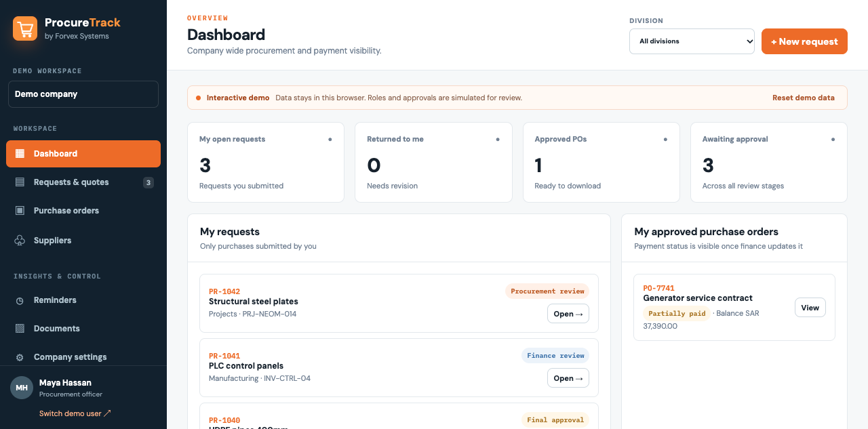The image size is (868, 429).
Task: Go to the Documents section
Action: [83, 329]
